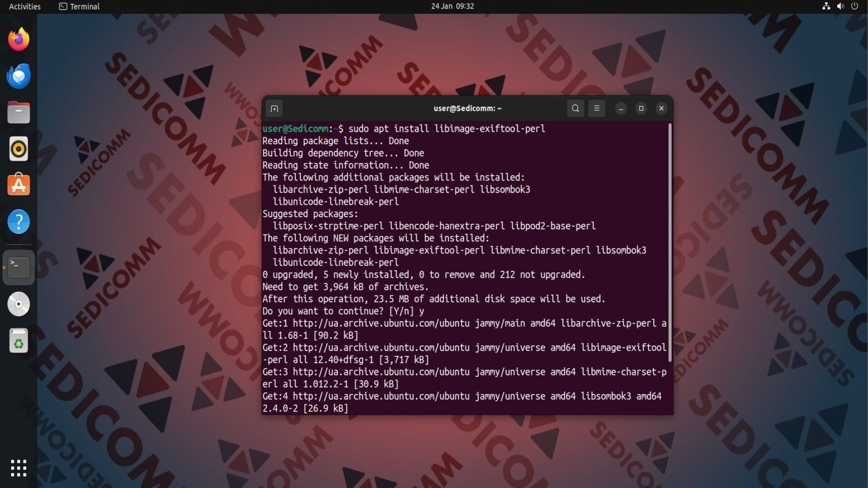The height and width of the screenshot is (488, 868).
Task: Open the clock and calendar panel
Action: [452, 6]
